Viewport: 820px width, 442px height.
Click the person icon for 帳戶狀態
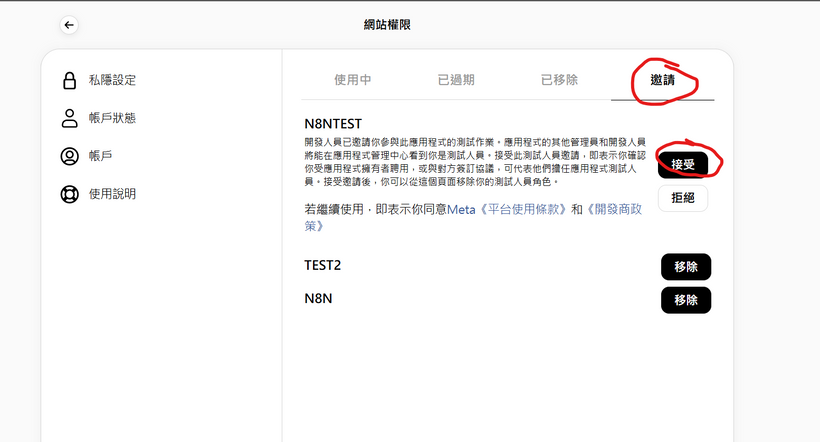click(x=69, y=118)
